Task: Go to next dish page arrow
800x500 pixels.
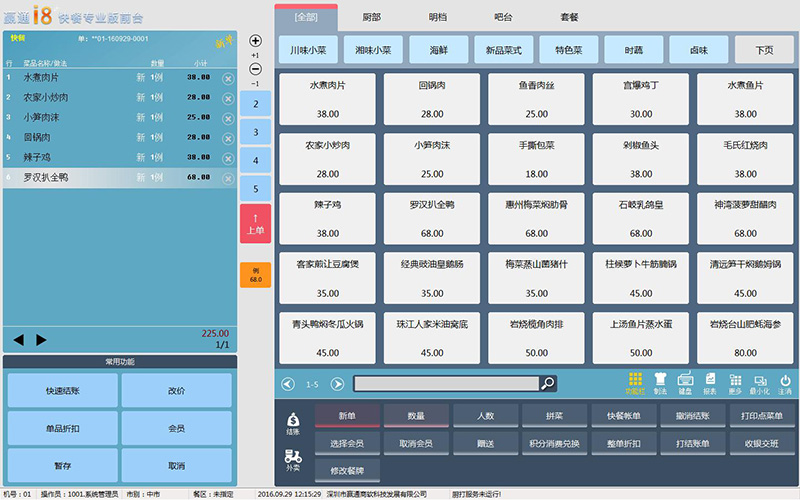Action: click(x=338, y=384)
